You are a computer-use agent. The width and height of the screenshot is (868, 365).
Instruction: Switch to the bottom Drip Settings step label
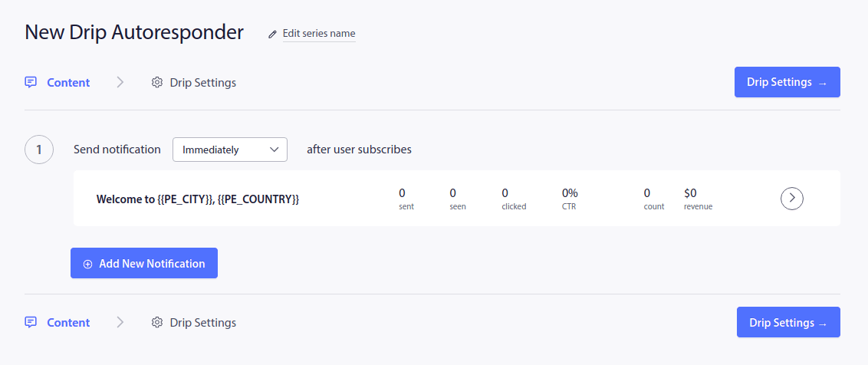tap(203, 322)
